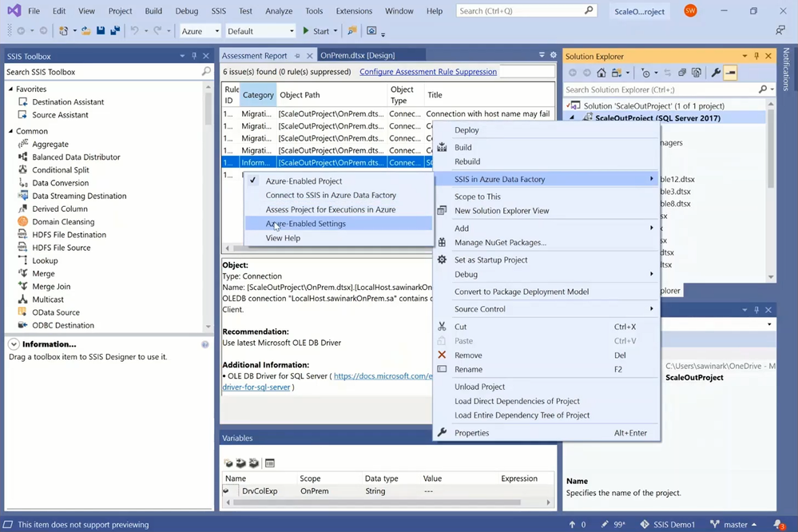Viewport: 798px width, 532px height.
Task: Click the Save toolbar icon
Action: tap(101, 30)
